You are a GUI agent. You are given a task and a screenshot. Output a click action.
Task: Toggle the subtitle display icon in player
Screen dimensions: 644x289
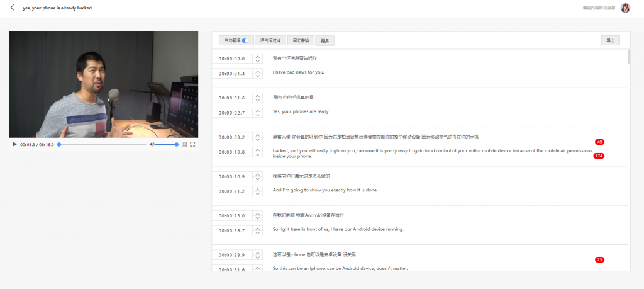tap(184, 144)
